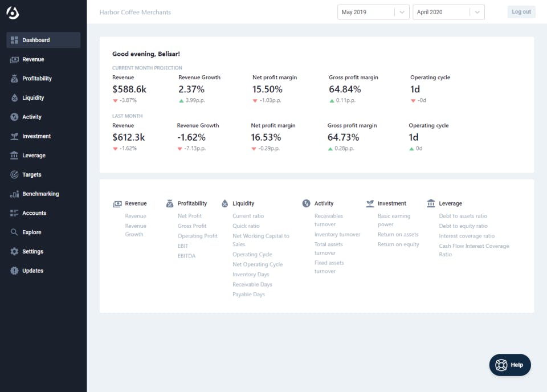Open the Return on equity link
This screenshot has height=392, width=547.
(x=398, y=244)
